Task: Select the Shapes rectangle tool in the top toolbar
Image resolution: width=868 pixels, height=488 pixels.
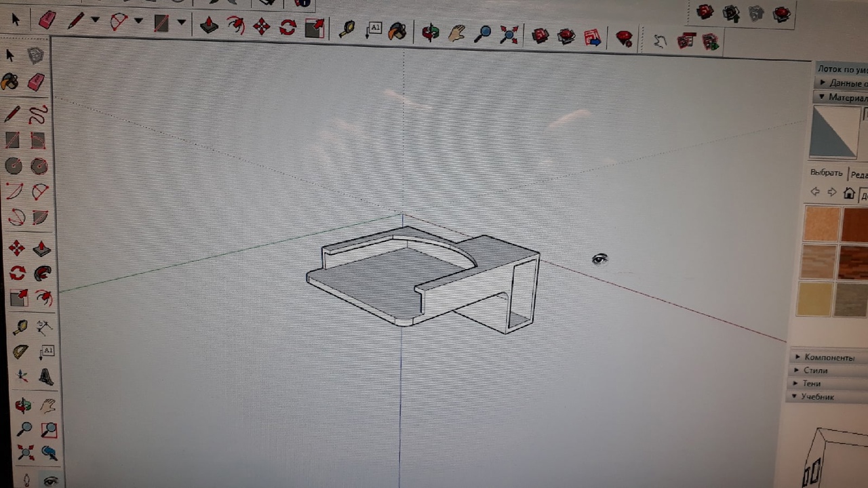Action: [x=161, y=23]
